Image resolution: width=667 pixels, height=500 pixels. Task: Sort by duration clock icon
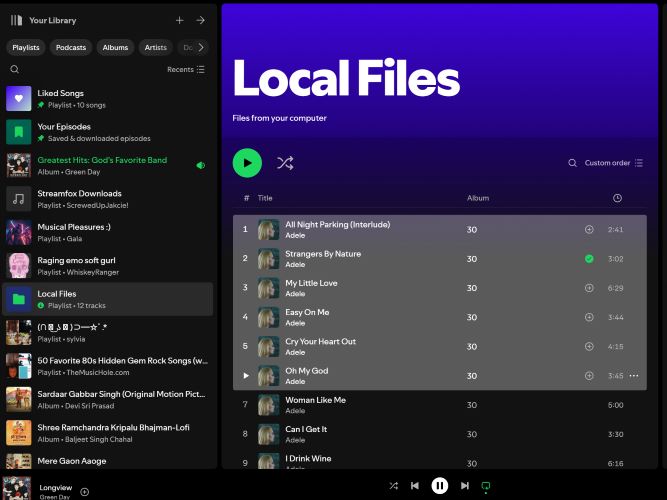[x=617, y=198]
